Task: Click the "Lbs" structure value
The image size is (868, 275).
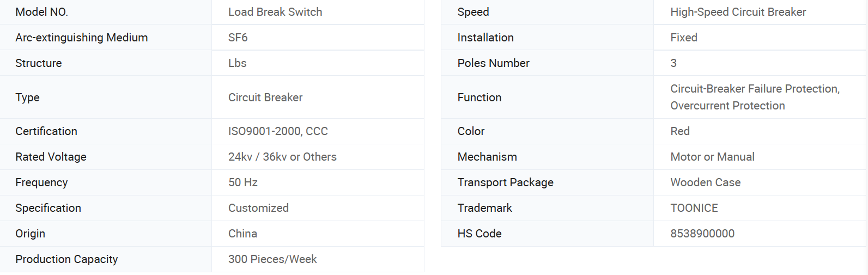Action: 238,63
